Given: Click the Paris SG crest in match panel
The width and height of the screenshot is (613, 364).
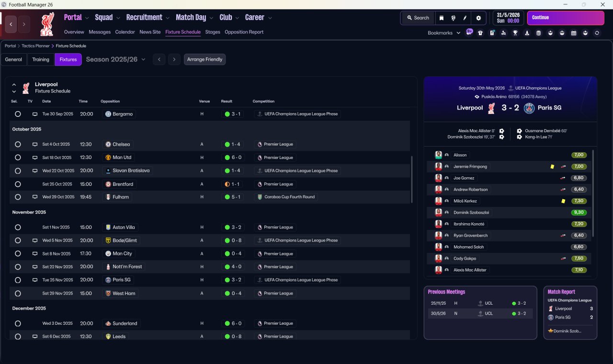Looking at the screenshot, I should tap(529, 108).
